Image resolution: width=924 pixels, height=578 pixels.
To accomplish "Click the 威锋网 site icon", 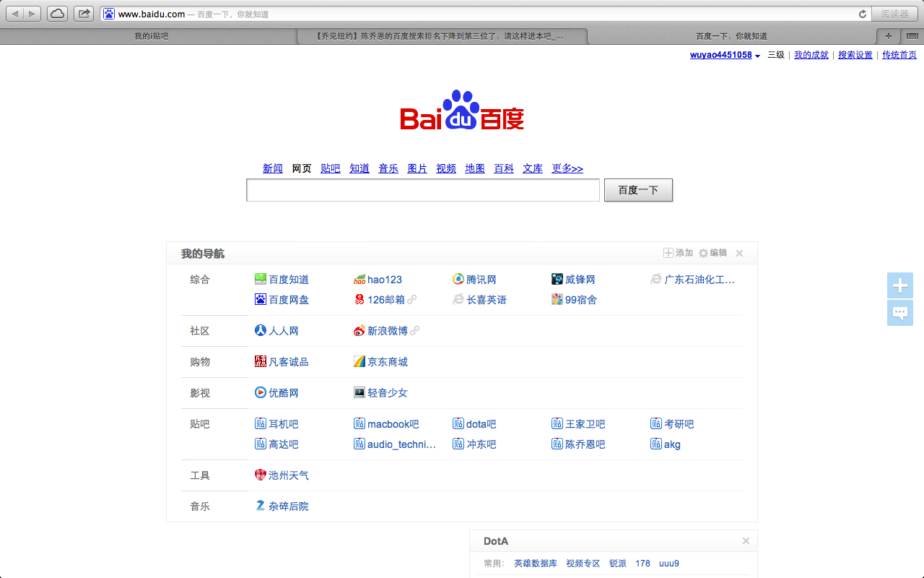I will click(557, 279).
